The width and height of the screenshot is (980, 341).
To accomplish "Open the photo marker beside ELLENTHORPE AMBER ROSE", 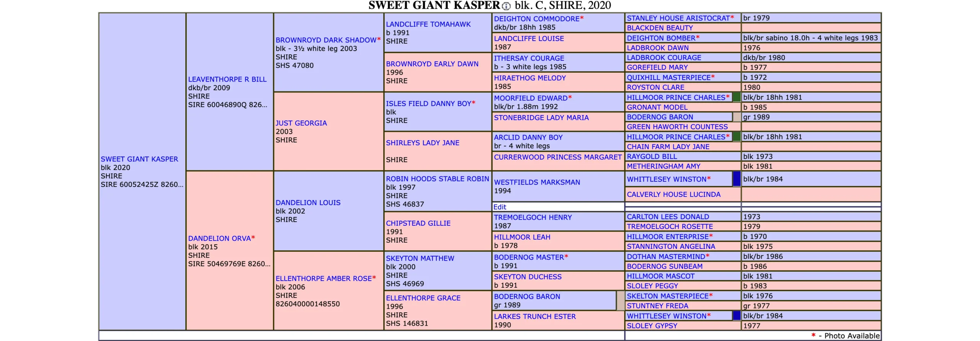I will point(374,277).
